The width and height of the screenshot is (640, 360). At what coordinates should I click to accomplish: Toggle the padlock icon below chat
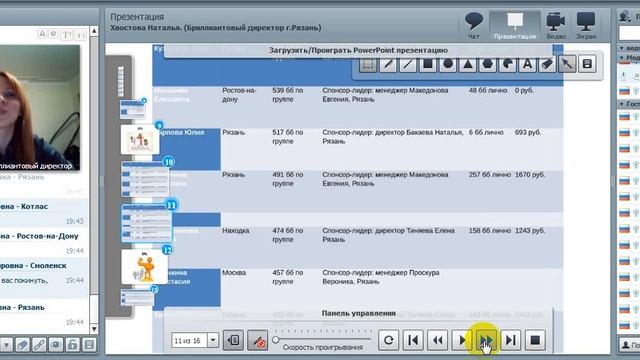(72, 345)
